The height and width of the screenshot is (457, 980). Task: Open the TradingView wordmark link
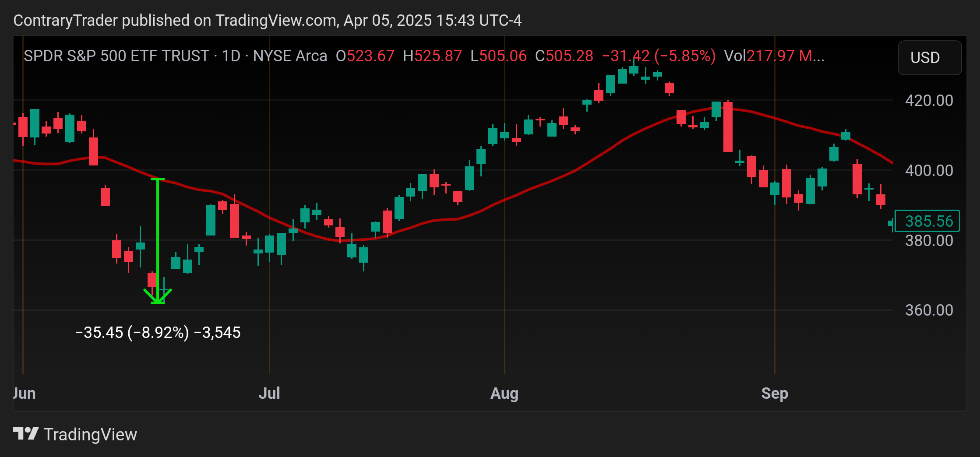tap(90, 435)
